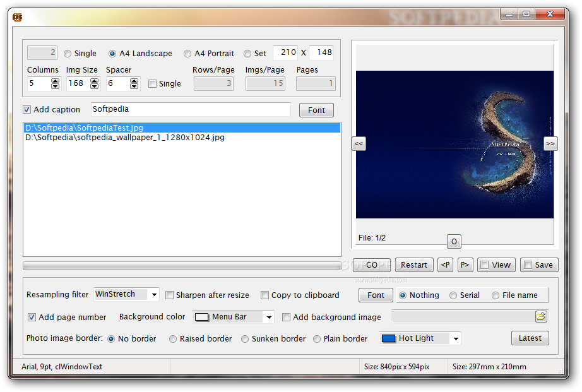
Task: Open the background image folder browse icon
Action: [x=541, y=317]
